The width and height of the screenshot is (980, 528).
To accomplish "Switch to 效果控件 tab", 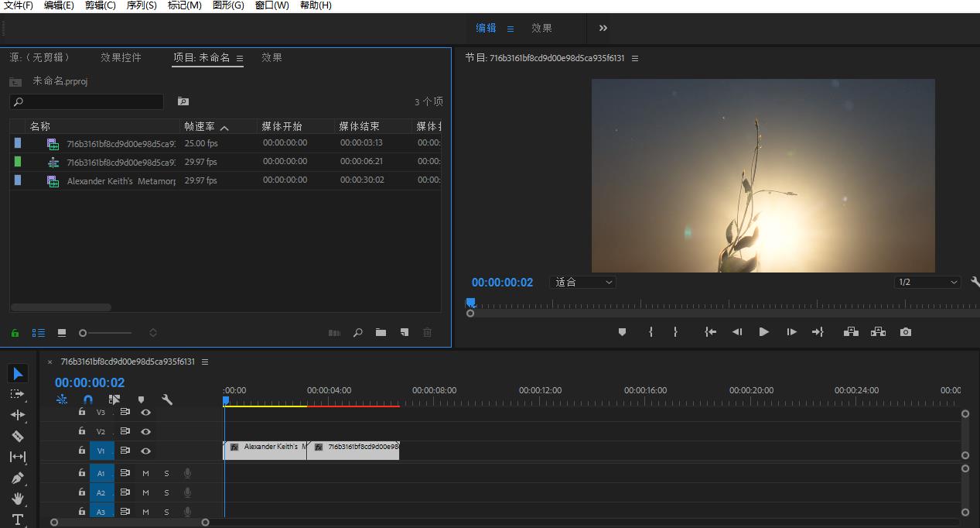I will (x=121, y=57).
